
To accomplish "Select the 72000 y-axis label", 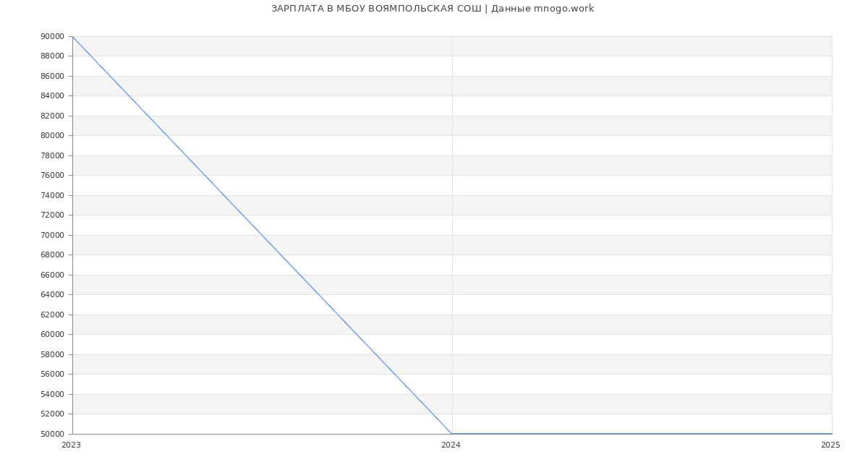I will pyautogui.click(x=53, y=215).
